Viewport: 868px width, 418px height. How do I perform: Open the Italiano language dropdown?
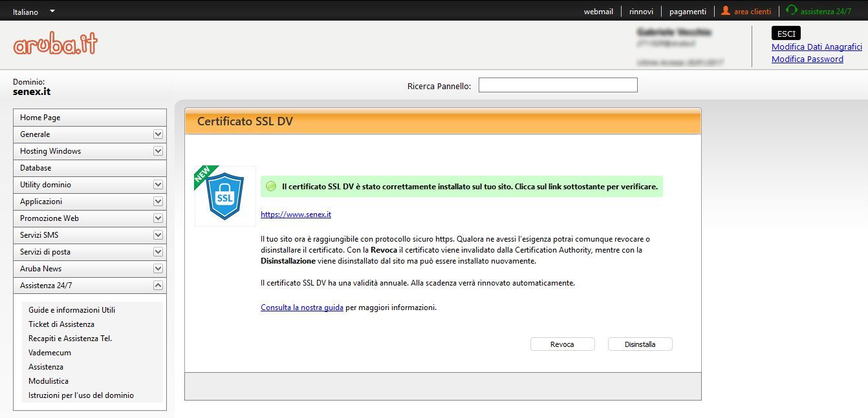pos(34,12)
